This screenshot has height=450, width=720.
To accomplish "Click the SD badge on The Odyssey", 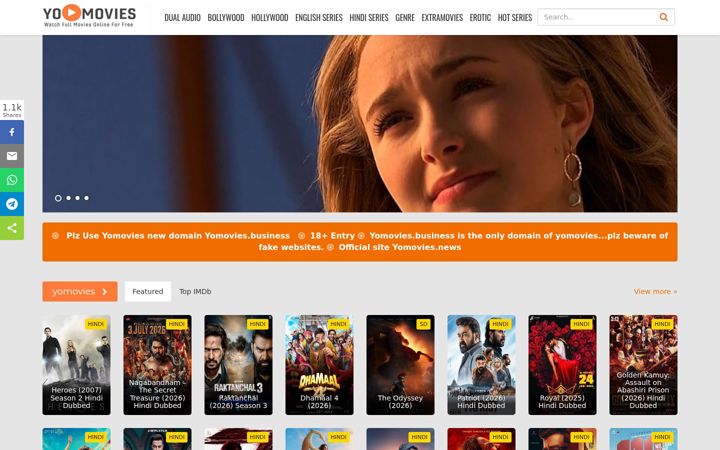I will coord(423,324).
